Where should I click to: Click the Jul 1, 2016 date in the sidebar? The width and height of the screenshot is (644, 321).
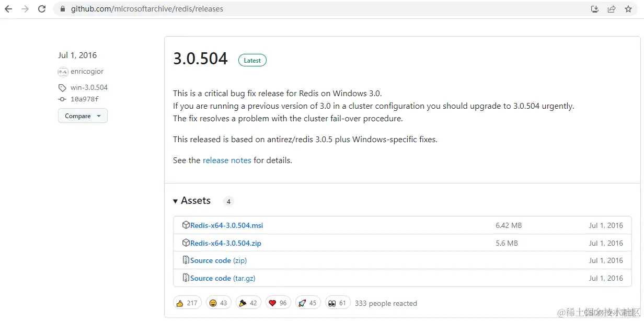pyautogui.click(x=77, y=55)
